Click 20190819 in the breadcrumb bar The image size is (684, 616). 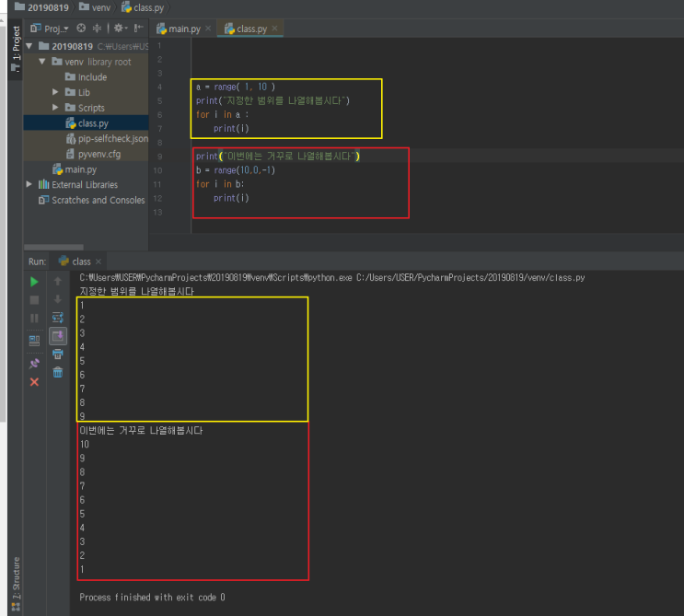[41, 7]
